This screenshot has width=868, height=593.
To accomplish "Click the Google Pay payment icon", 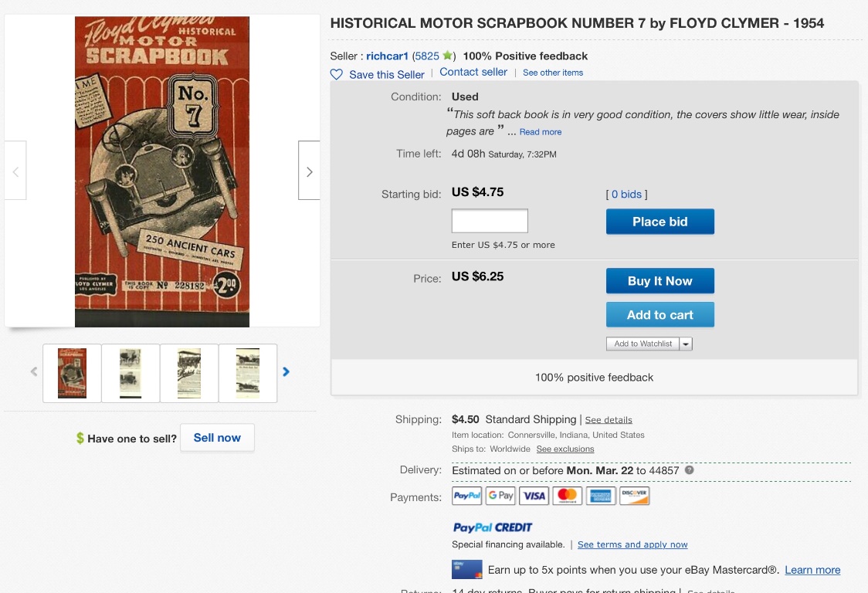I will 500,496.
